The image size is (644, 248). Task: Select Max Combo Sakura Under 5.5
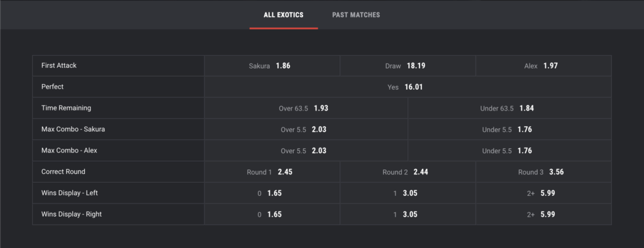pos(509,129)
